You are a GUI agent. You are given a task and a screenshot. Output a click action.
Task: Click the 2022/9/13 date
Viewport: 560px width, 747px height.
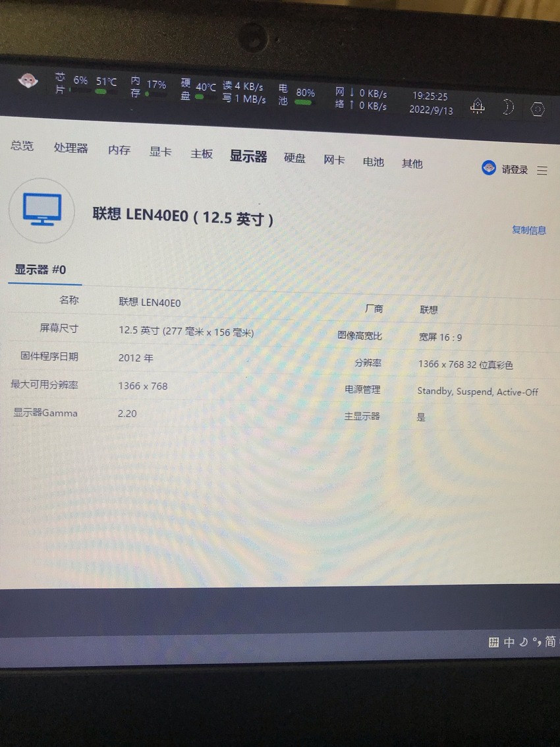[431, 109]
